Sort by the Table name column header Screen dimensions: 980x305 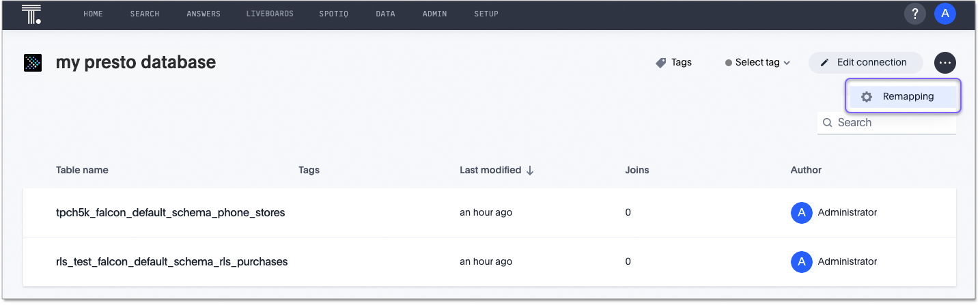click(x=82, y=170)
